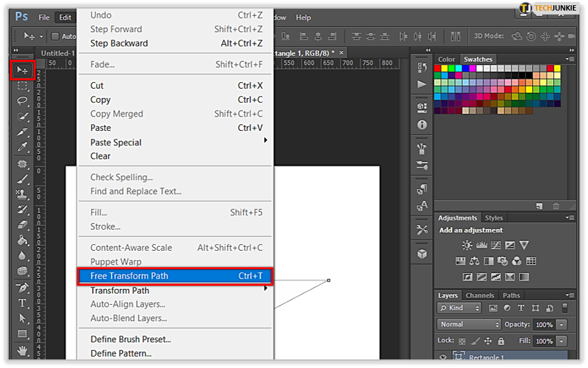Toggle lock image pixels brush icon
Image resolution: width=588 pixels, height=368 pixels.
[x=475, y=341]
